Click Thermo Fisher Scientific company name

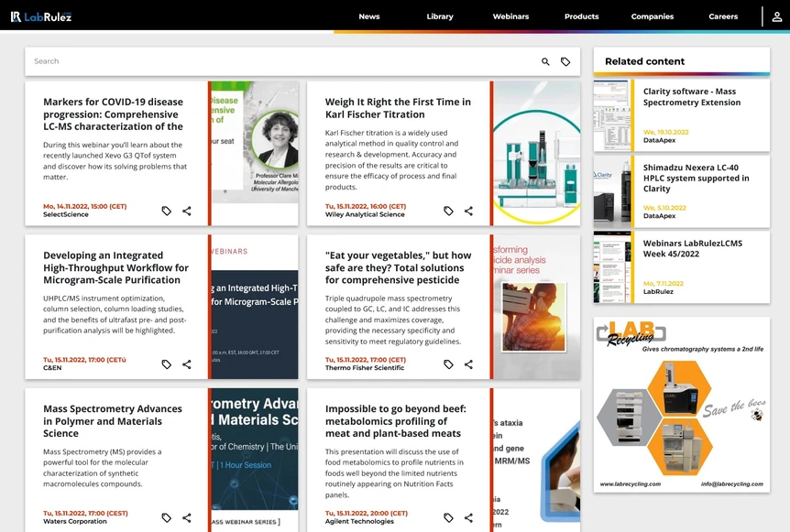coord(365,368)
